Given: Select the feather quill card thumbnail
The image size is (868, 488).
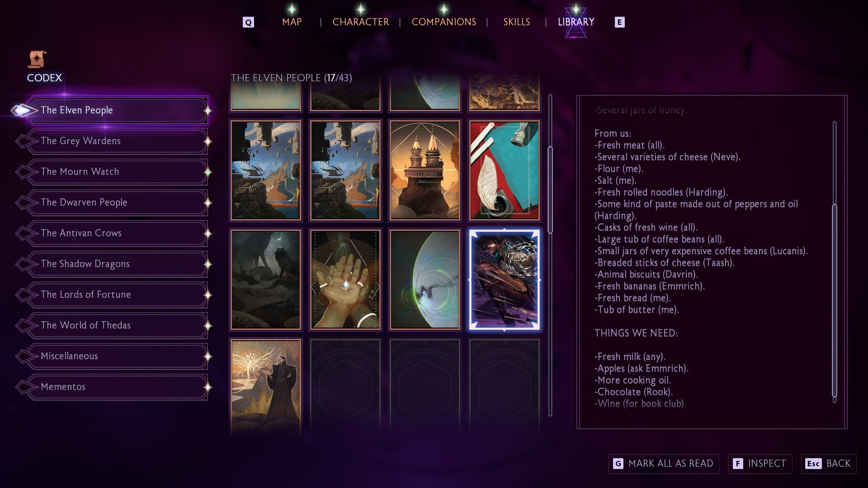Looking at the screenshot, I should point(504,170).
